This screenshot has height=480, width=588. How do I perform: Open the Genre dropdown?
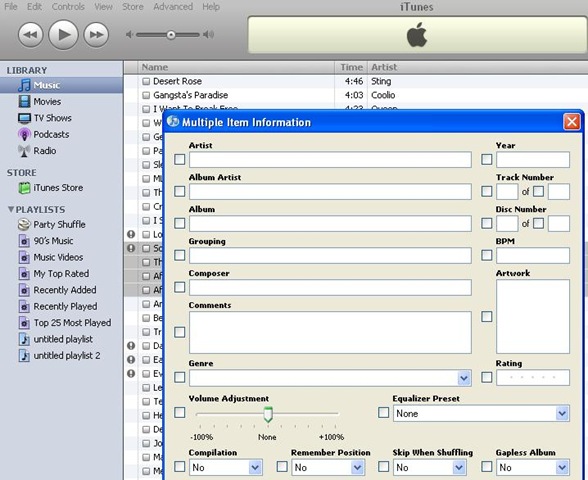[x=464, y=378]
